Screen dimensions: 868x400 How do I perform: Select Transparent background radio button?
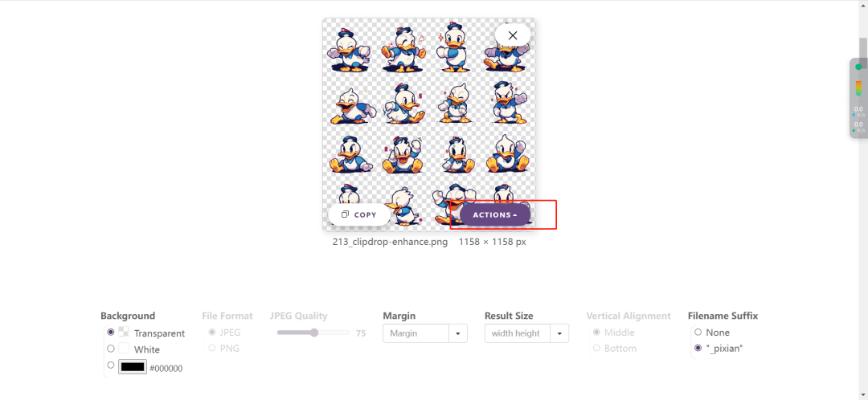(111, 333)
